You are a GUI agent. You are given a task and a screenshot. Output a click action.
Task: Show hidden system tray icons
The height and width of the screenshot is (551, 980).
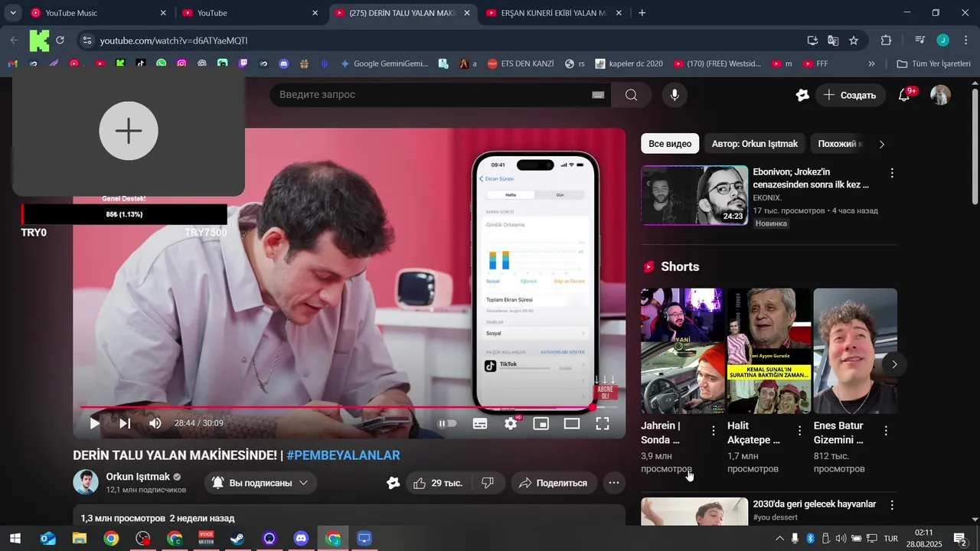pos(778,539)
